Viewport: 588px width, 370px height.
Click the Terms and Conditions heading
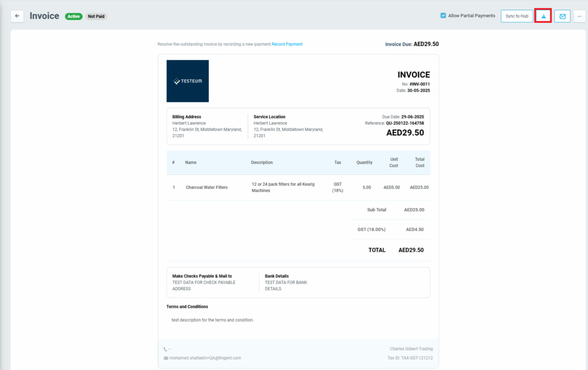[187, 307]
